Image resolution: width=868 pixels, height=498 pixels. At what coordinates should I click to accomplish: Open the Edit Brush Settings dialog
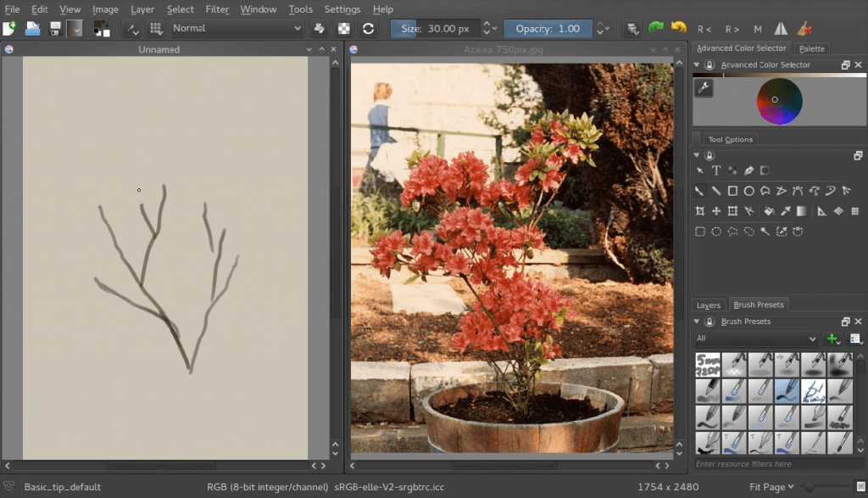click(x=131, y=28)
